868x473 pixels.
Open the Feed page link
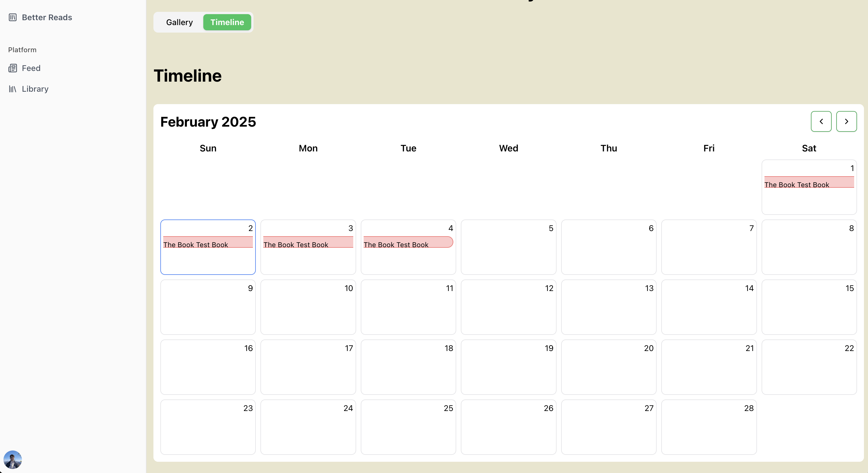[x=31, y=68]
